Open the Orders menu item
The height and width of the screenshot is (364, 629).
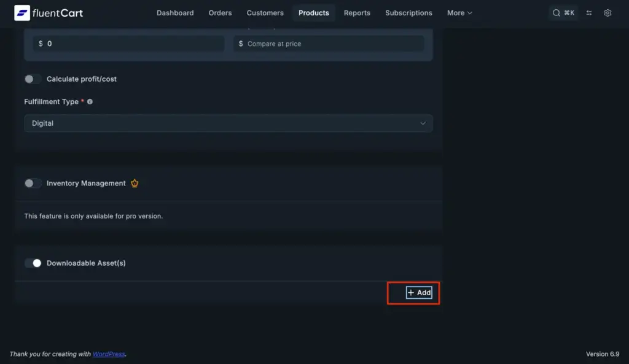point(220,13)
